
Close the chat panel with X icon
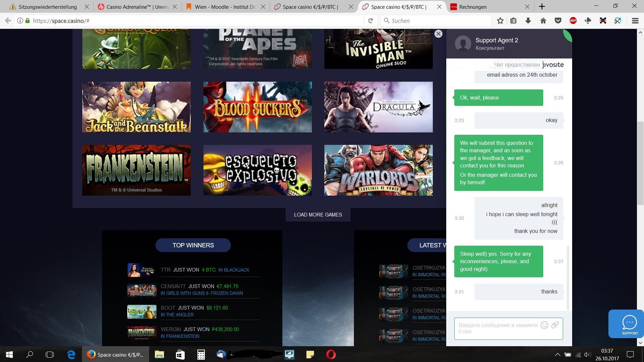click(438, 34)
